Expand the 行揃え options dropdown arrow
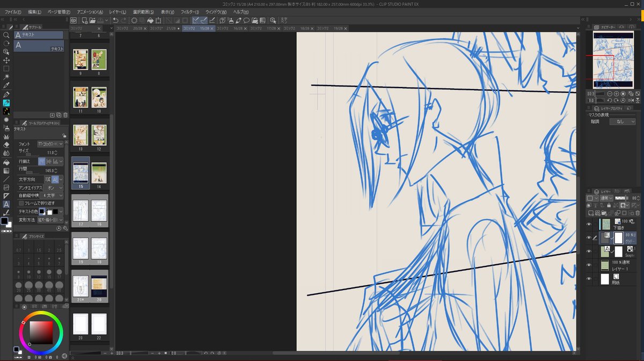 point(62,161)
